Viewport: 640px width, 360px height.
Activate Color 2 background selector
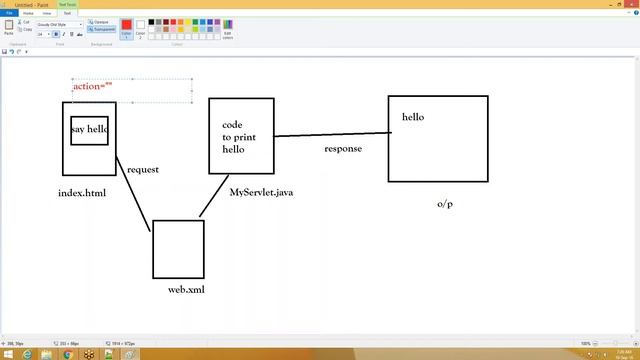pos(140,29)
